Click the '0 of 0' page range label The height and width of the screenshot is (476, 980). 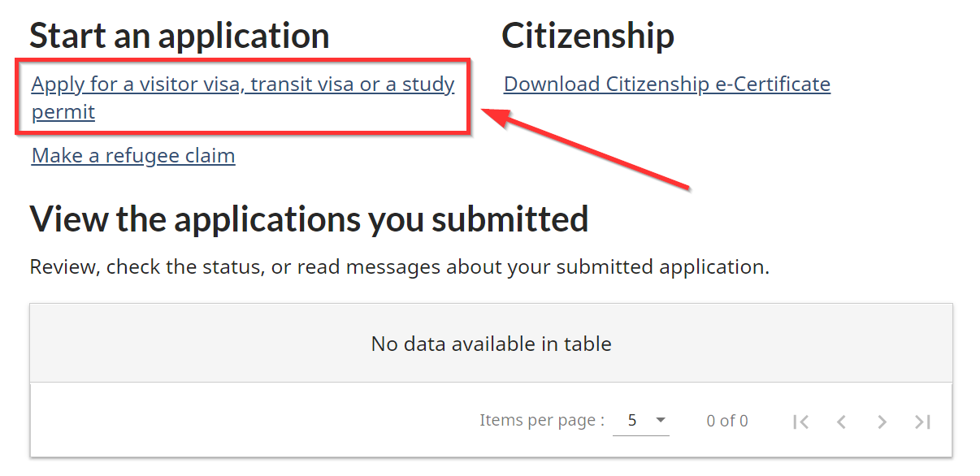click(726, 421)
